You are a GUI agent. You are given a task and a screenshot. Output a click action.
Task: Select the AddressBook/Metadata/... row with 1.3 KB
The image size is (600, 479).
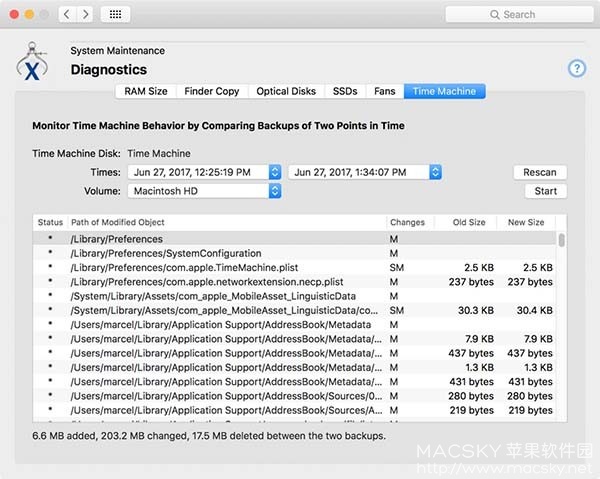(294, 368)
